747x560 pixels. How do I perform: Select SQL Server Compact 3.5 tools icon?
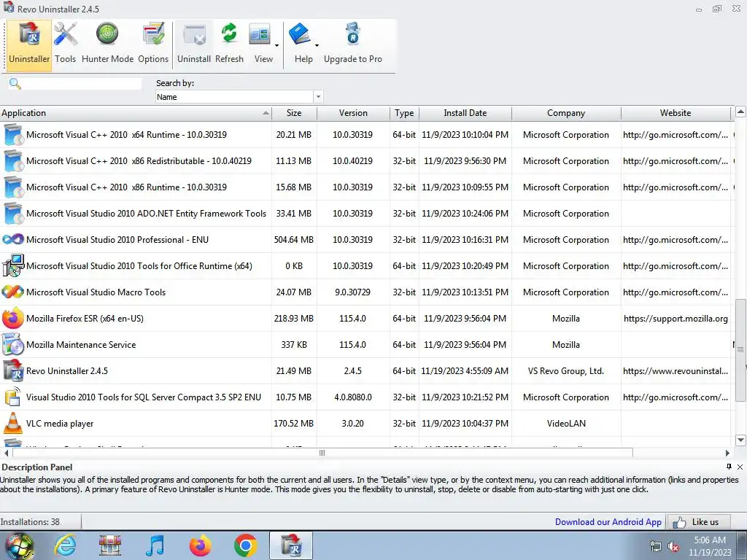tap(13, 397)
